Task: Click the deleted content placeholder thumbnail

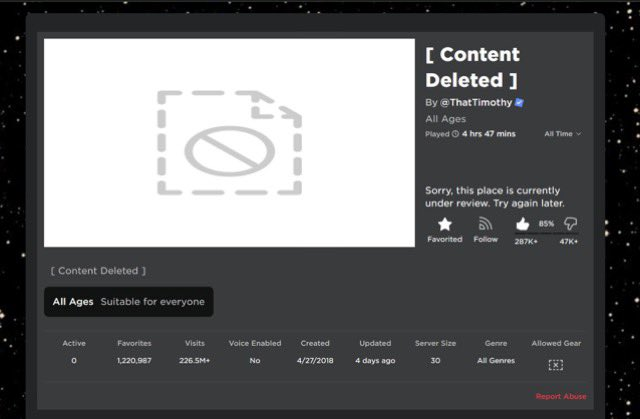Action: click(229, 143)
